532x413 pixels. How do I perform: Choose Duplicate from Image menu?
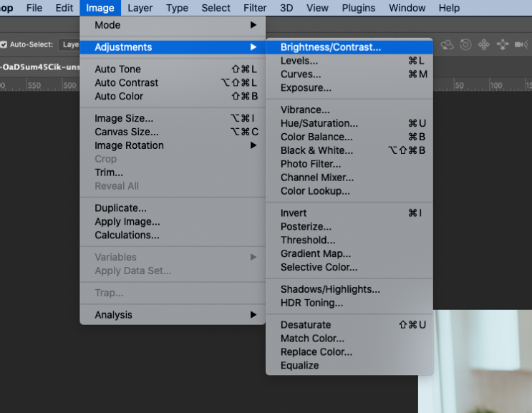coord(173,208)
